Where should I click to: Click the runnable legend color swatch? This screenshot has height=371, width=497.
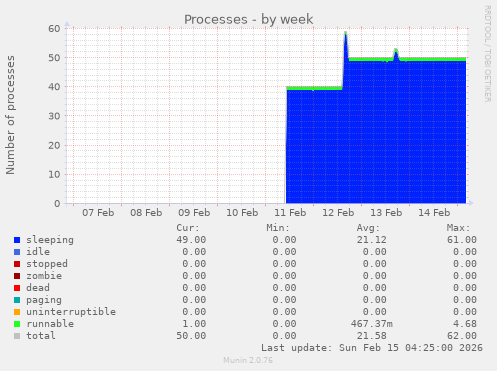pos(17,324)
